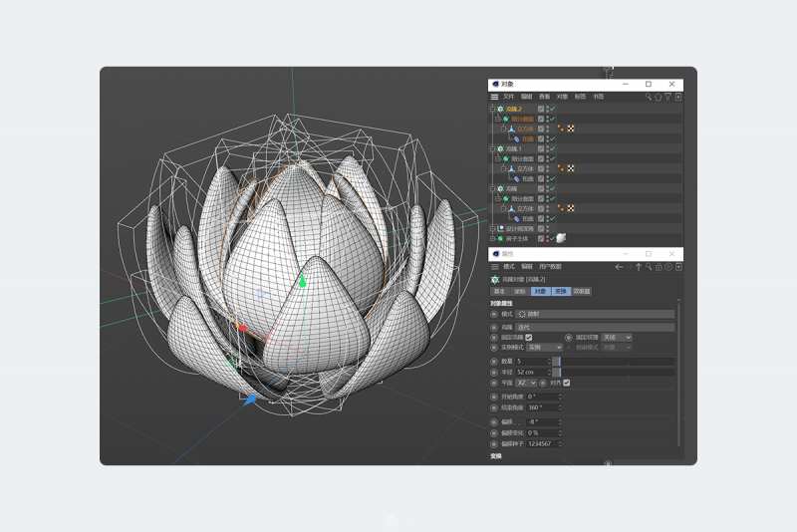Viewport: 797px width, 532px height.
Task: Switch to the 坐标 tab
Action: [519, 292]
